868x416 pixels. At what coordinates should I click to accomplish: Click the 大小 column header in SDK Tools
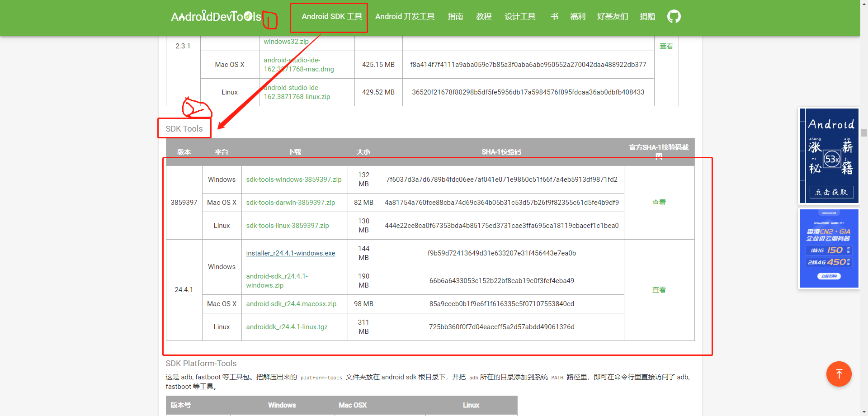click(363, 152)
